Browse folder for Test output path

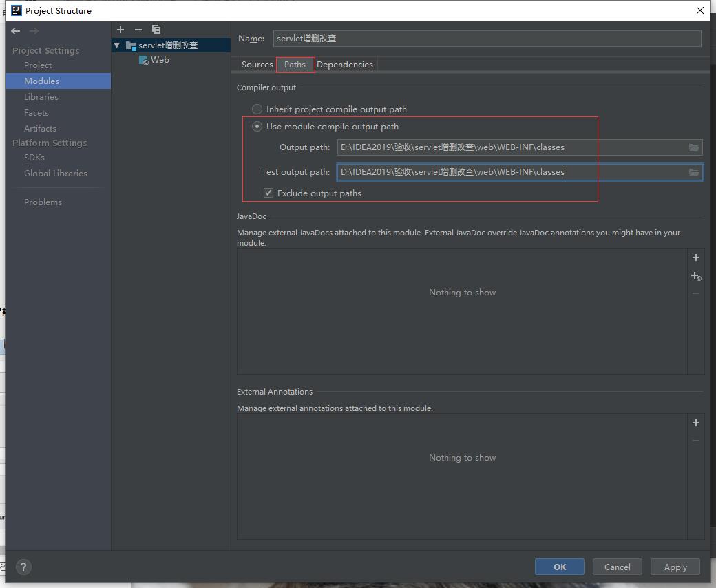(694, 172)
